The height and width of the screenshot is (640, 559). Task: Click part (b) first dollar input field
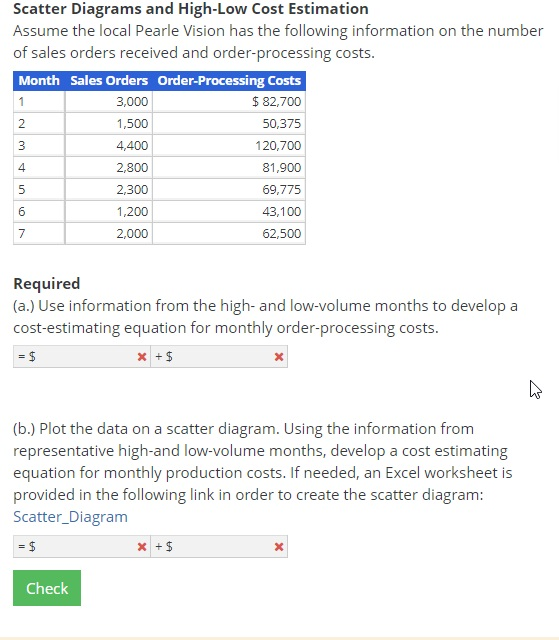[x=82, y=547]
